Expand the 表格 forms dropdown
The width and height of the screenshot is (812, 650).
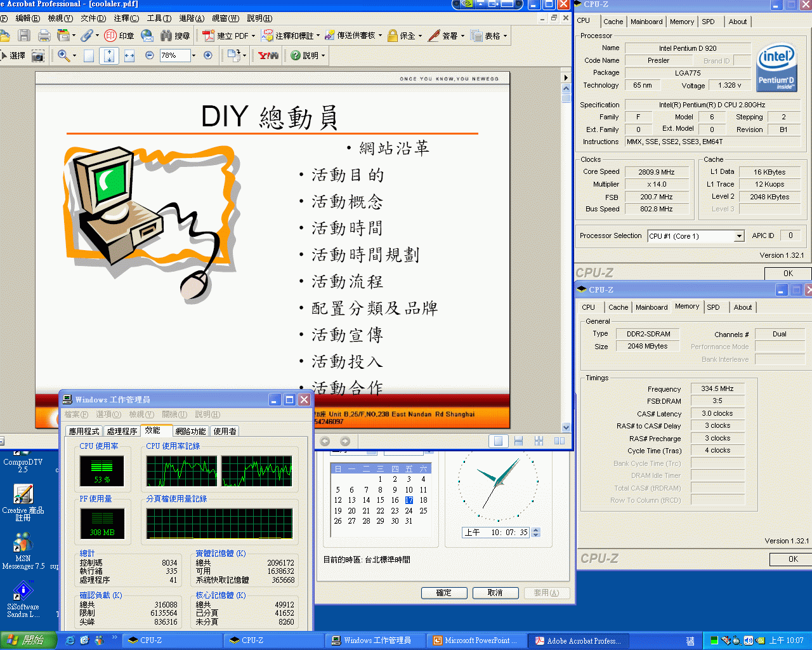pyautogui.click(x=505, y=36)
